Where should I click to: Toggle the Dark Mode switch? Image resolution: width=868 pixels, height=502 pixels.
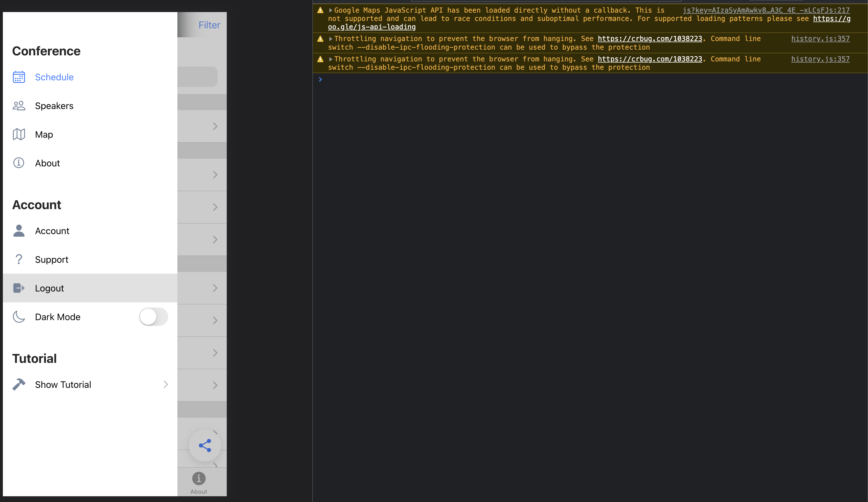(153, 317)
